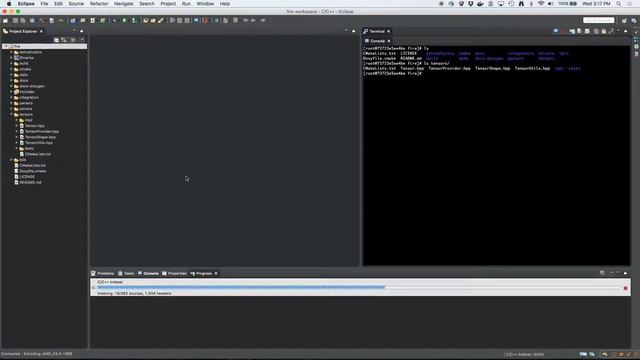
Task: Select README.md in Project Explorer
Action: click(30, 182)
